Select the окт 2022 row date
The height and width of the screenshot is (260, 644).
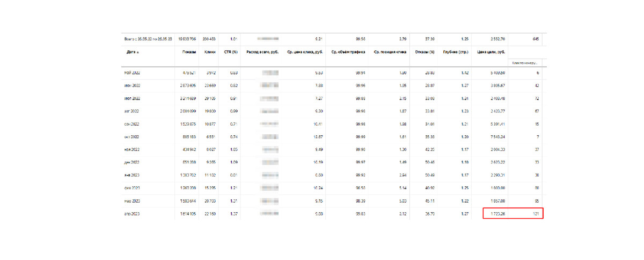pyautogui.click(x=133, y=136)
